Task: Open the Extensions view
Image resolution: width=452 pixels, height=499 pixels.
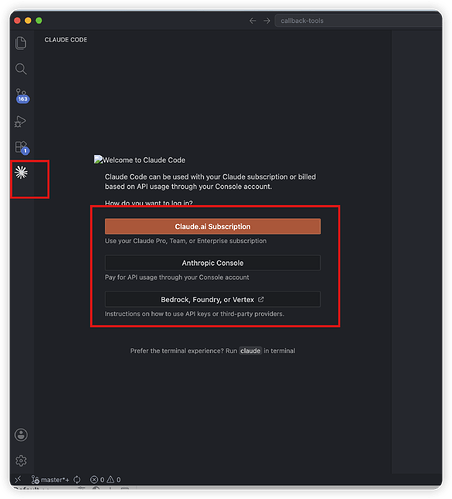Action: (x=22, y=148)
